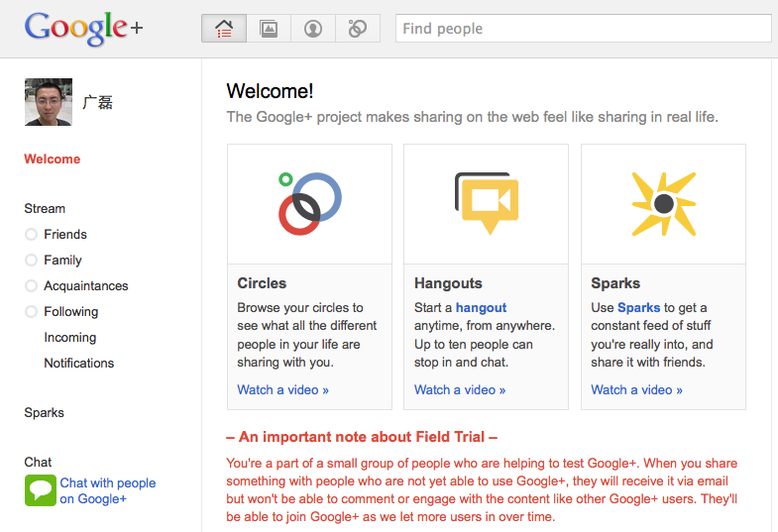Open Notifications in the sidebar
The height and width of the screenshot is (532, 778).
[x=79, y=363]
